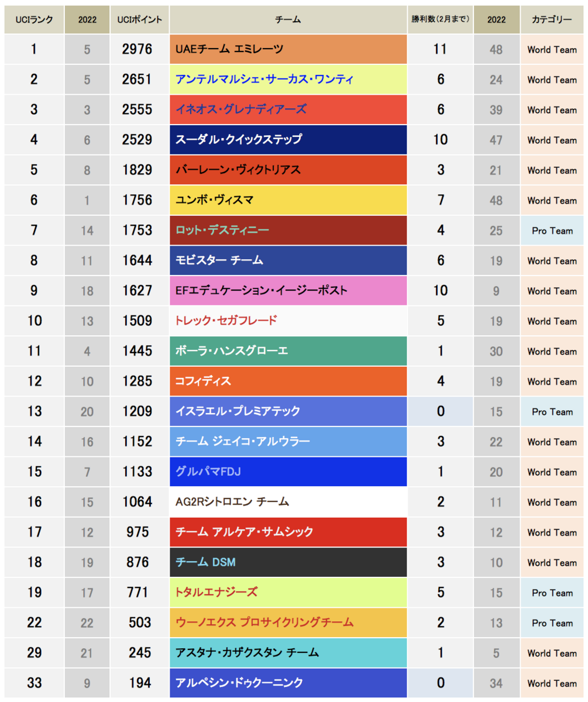Click the 1285 UCI points value
This screenshot has height=702, width=588.
pos(137,381)
